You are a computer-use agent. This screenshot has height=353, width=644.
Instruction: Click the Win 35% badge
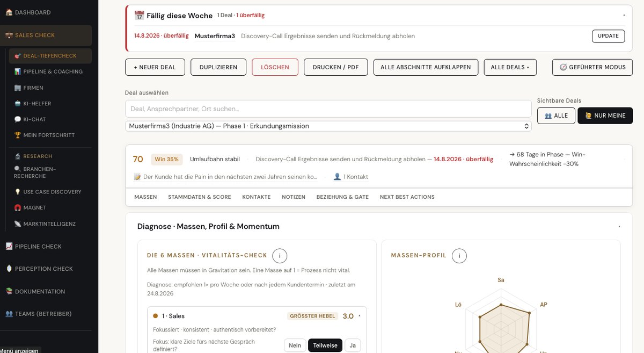tap(167, 160)
